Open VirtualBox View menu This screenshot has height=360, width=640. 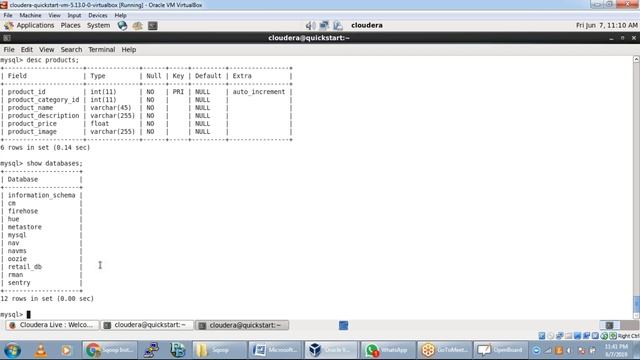coord(54,15)
